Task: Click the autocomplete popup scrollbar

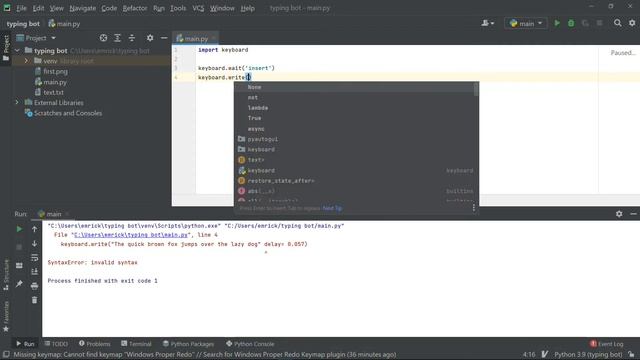Action: 476,89
